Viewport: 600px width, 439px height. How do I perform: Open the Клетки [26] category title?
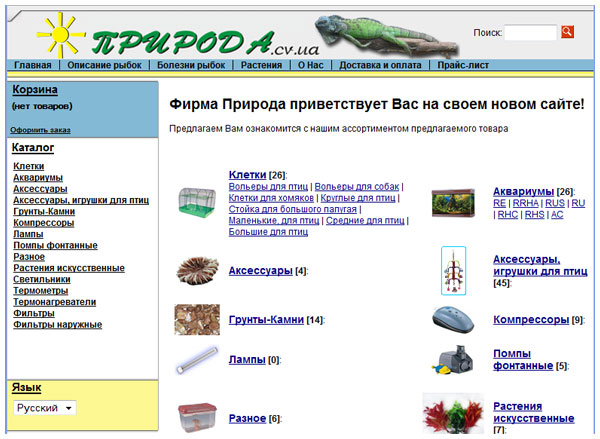(247, 175)
